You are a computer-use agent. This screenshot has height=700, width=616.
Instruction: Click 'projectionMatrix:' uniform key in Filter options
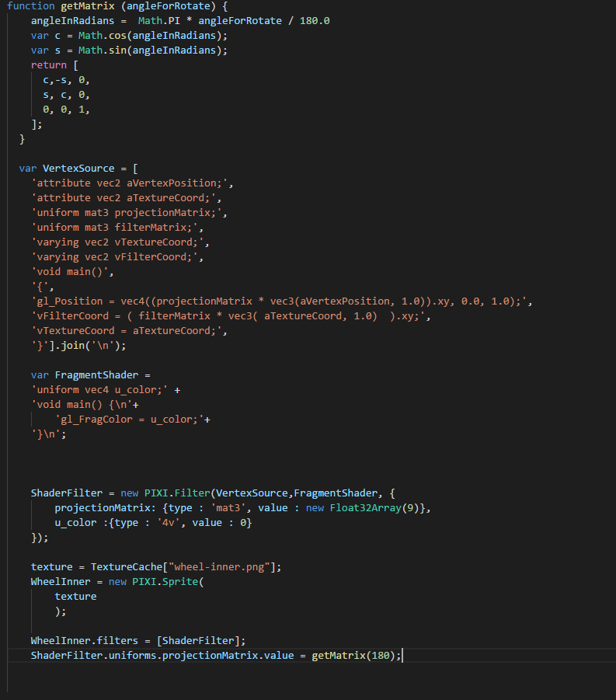pyautogui.click(x=106, y=508)
